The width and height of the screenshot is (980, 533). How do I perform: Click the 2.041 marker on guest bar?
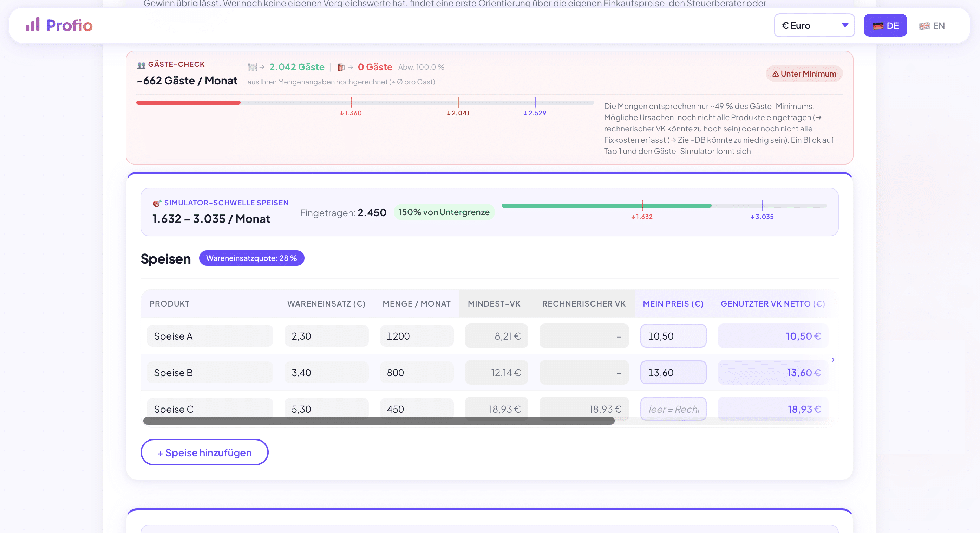click(458, 107)
